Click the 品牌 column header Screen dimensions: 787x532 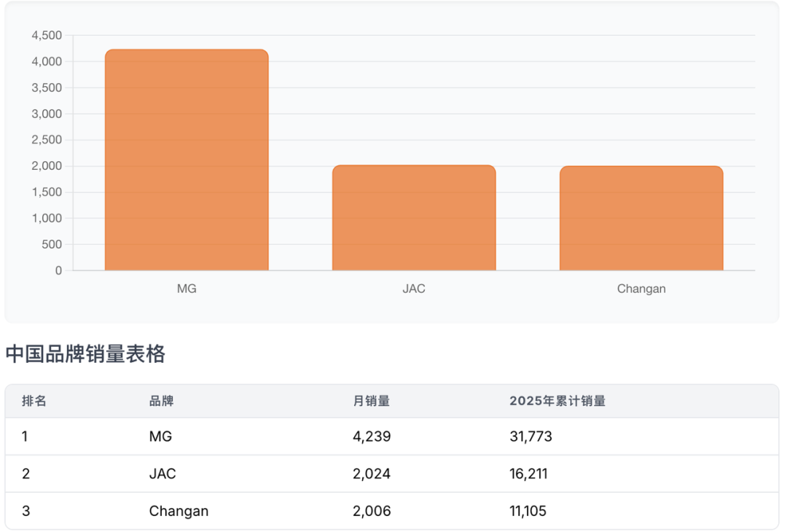point(161,401)
